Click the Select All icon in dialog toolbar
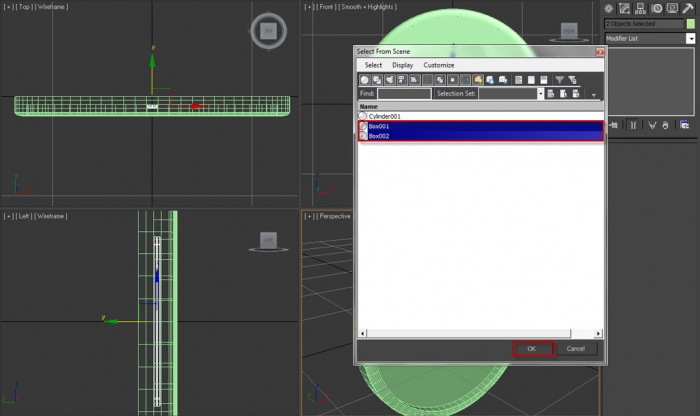 coord(518,80)
